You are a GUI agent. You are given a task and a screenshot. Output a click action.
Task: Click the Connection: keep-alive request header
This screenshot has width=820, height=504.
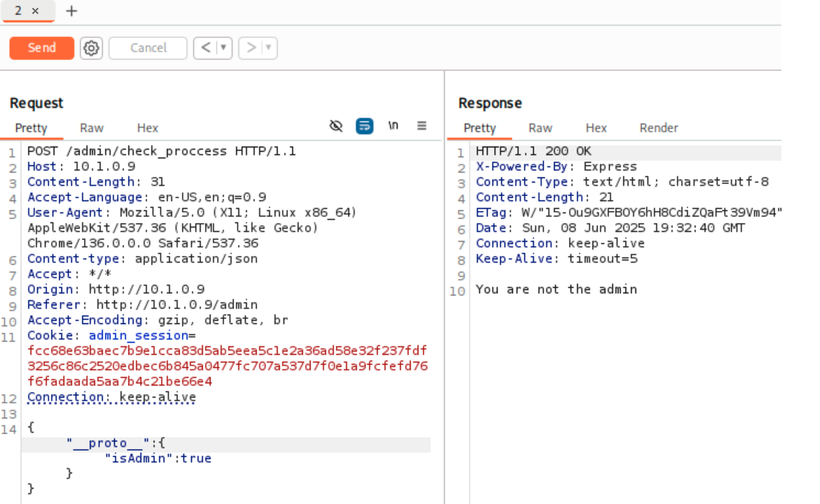[111, 397]
